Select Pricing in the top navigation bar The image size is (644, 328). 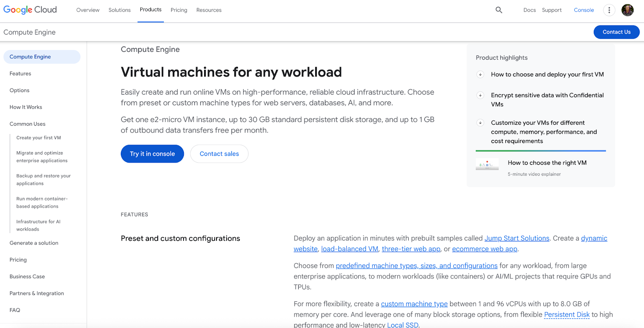coord(179,10)
